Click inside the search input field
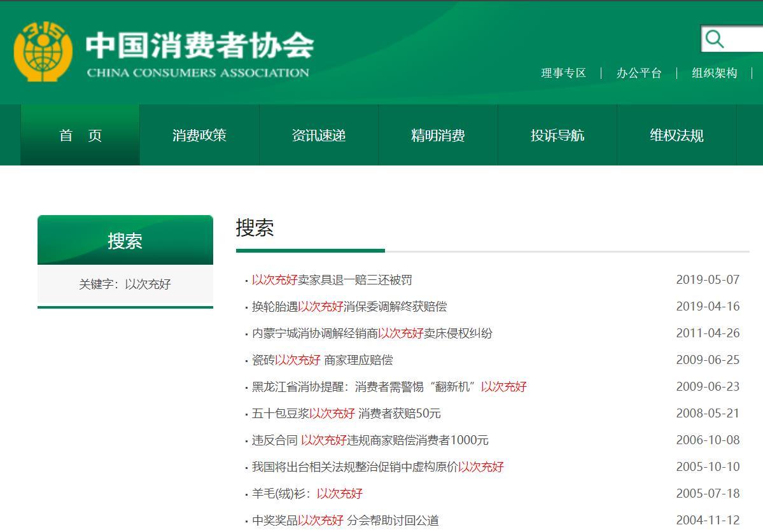The height and width of the screenshot is (532, 763). click(x=741, y=39)
